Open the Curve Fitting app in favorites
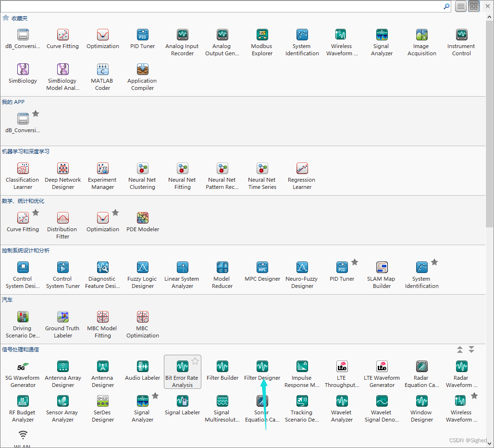Image resolution: width=494 pixels, height=448 pixels. 62,39
